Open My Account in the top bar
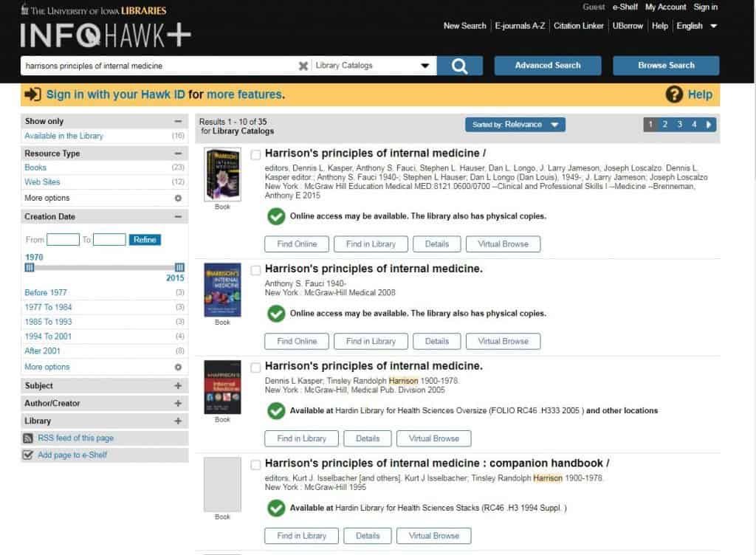 pyautogui.click(x=665, y=7)
